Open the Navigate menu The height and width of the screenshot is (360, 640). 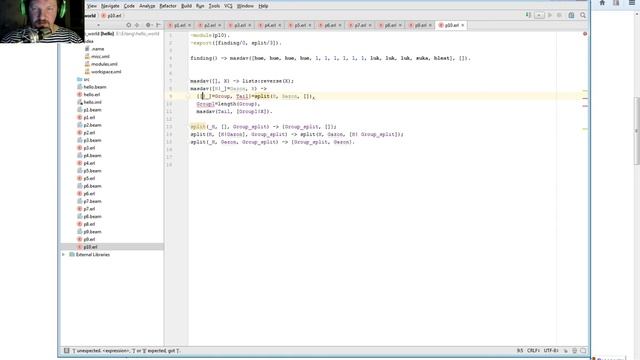point(110,6)
